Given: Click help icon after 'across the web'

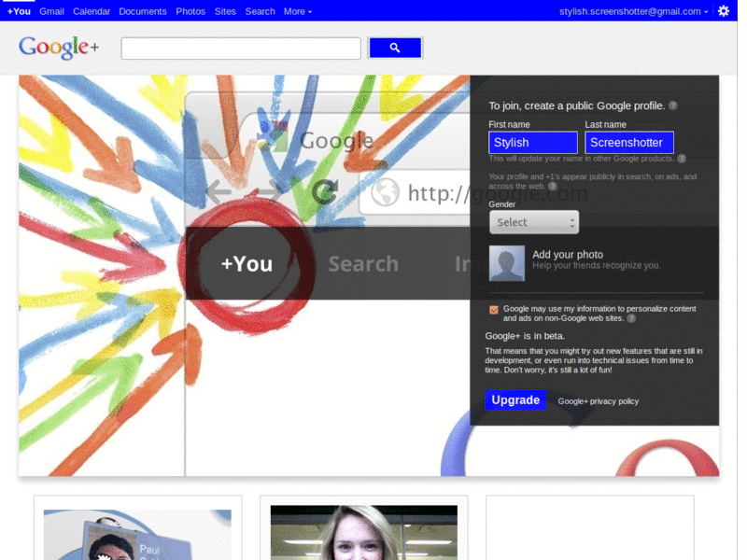Looking at the screenshot, I should [553, 186].
